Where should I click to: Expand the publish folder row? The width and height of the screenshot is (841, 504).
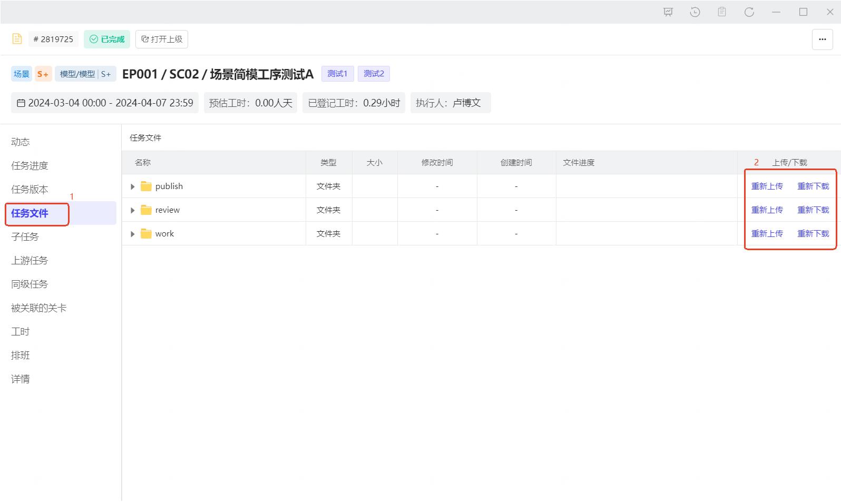point(133,186)
